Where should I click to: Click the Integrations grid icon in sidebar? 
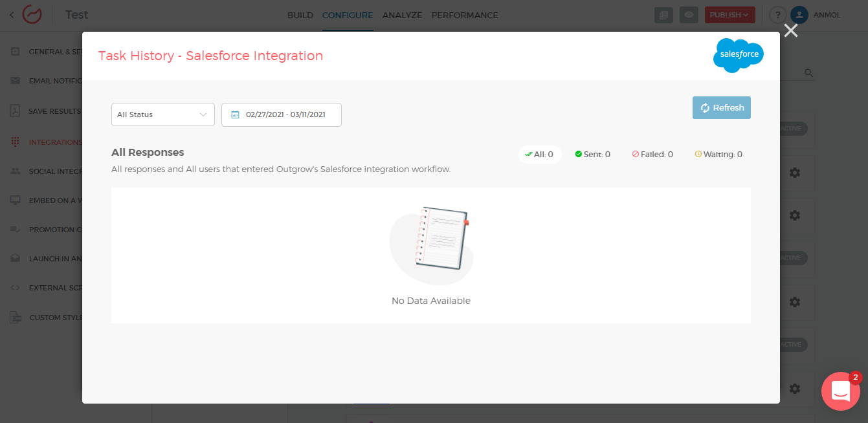pos(16,142)
